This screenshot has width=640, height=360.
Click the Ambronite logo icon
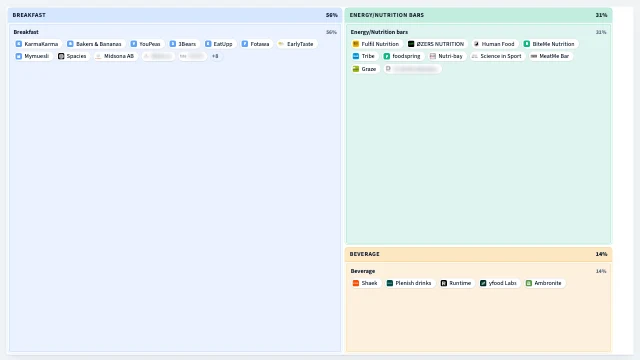coord(529,283)
